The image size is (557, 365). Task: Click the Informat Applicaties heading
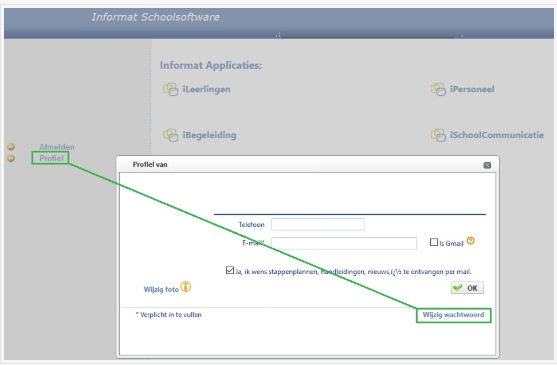coord(211,65)
